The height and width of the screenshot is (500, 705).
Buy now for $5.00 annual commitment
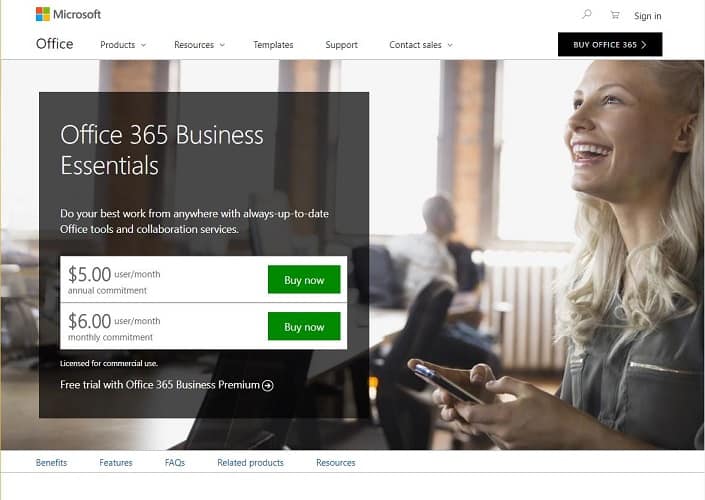pyautogui.click(x=304, y=280)
